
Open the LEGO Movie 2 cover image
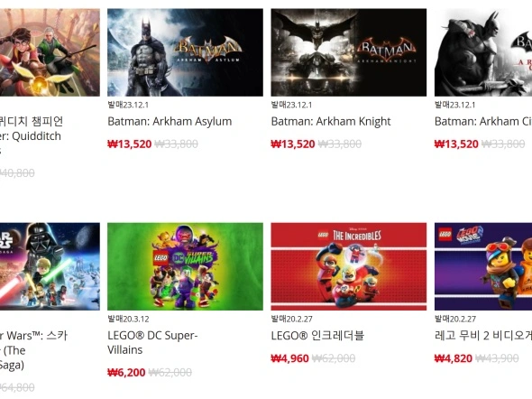tap(483, 266)
